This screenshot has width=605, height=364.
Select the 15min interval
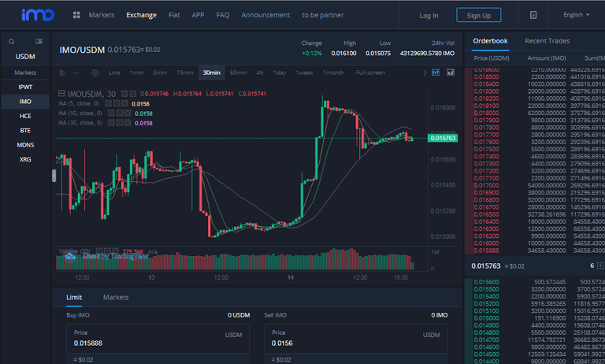tap(185, 72)
